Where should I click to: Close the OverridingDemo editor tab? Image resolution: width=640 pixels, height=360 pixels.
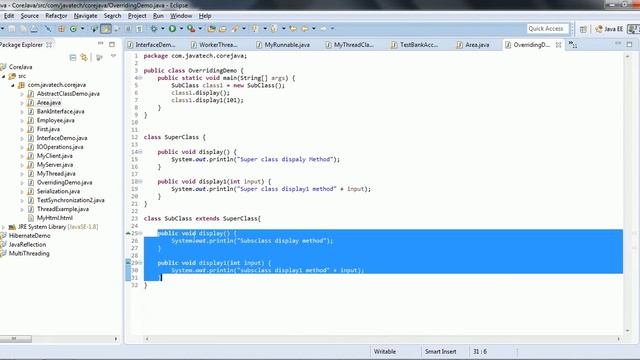point(558,45)
